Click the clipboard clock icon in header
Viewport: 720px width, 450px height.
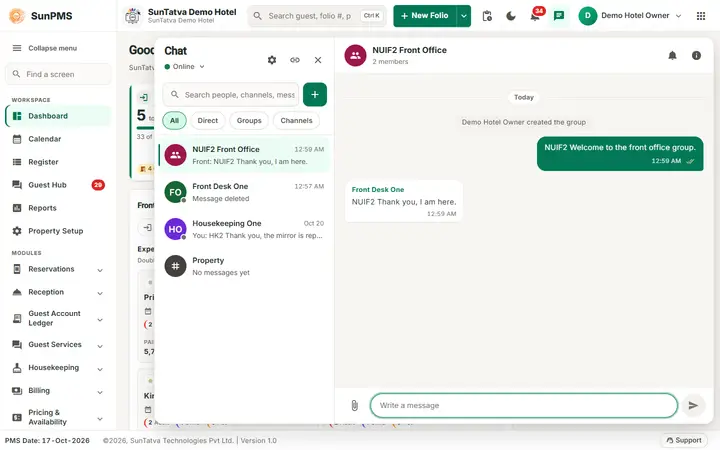point(487,16)
